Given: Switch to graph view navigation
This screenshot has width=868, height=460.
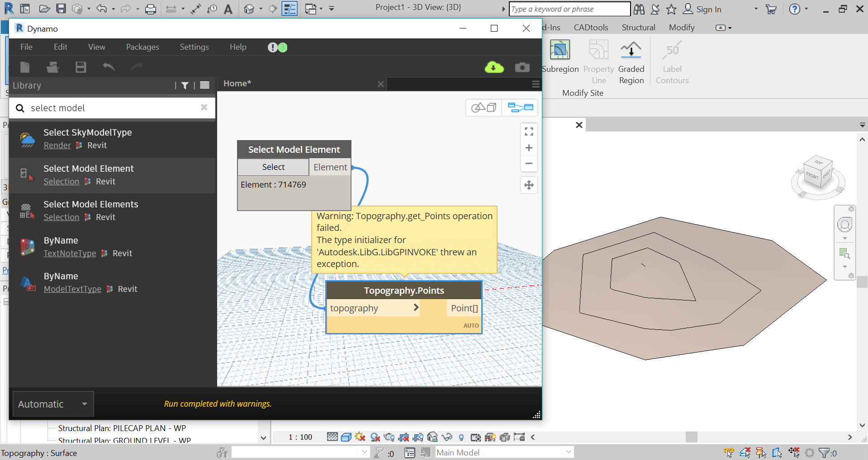Looking at the screenshot, I should 520,108.
